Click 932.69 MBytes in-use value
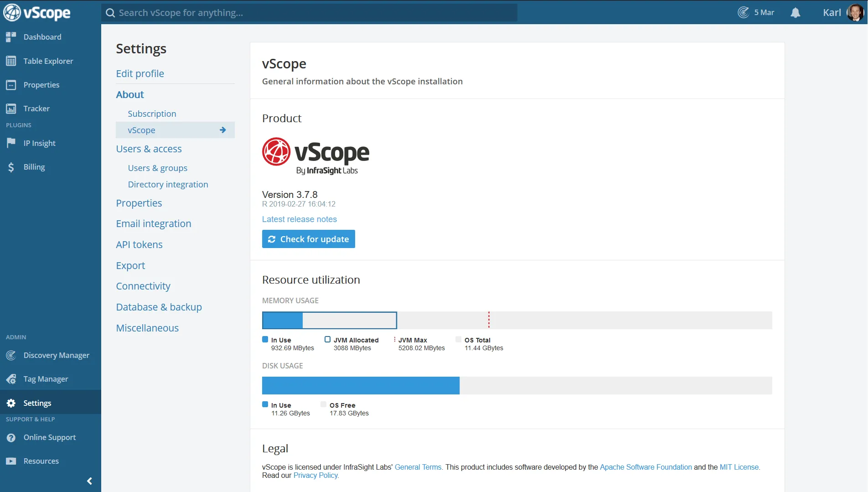Screen dimensions: 868x492 (293, 348)
